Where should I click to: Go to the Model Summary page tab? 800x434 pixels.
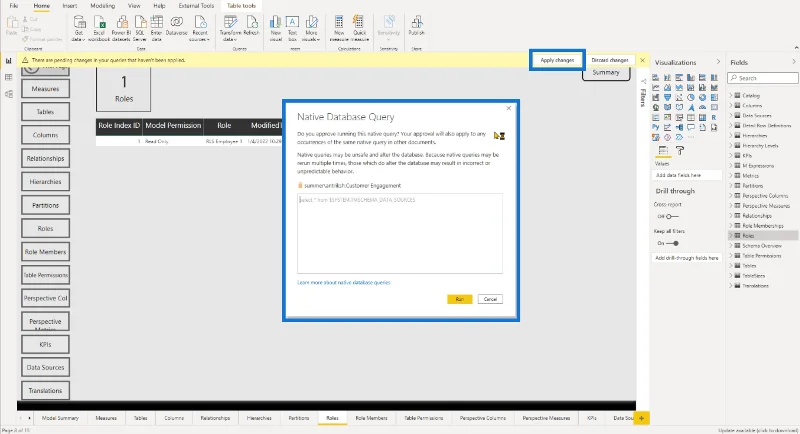[x=60, y=418]
